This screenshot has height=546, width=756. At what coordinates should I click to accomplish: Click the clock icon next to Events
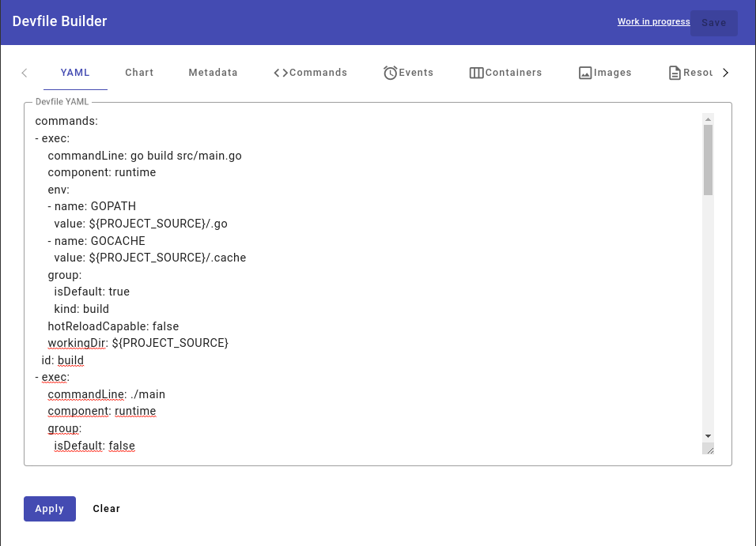point(389,72)
